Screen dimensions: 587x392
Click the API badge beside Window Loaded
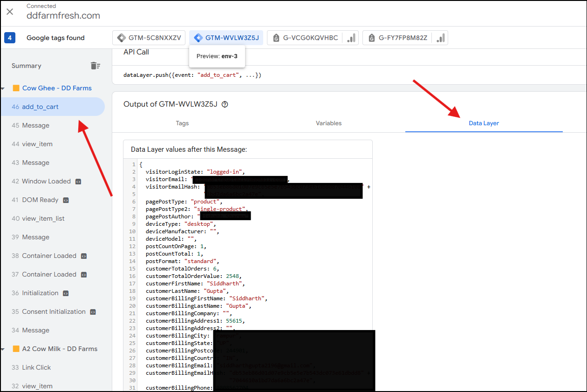(x=78, y=182)
